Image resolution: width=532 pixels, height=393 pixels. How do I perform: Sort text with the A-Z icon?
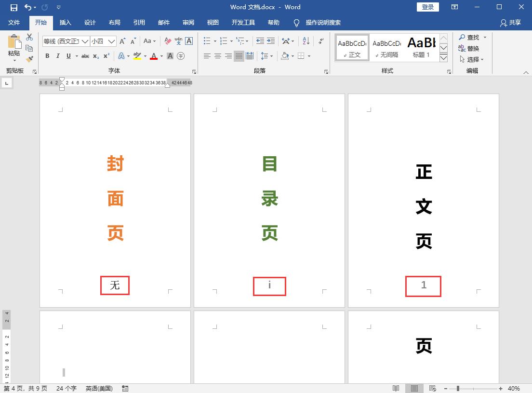(305, 41)
